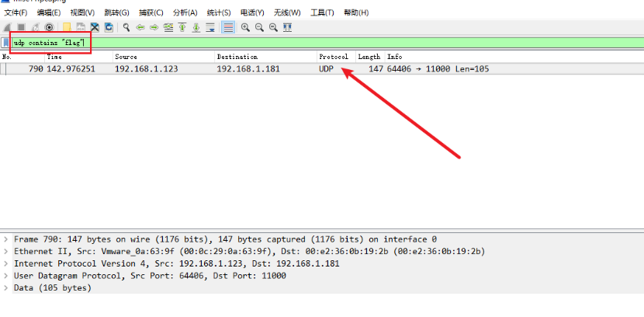
Task: Jump to the first packet icon
Action: pos(182,27)
